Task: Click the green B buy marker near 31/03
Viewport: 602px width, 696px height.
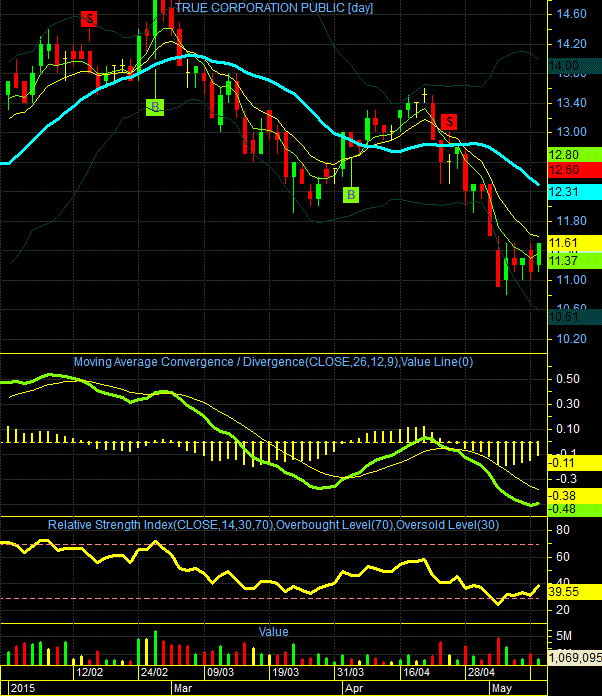Action: (x=351, y=194)
